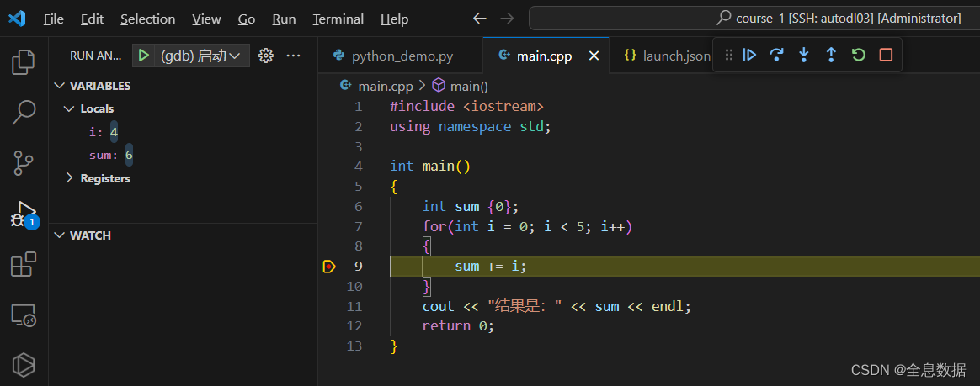
Task: Open the Run menu
Action: (285, 19)
